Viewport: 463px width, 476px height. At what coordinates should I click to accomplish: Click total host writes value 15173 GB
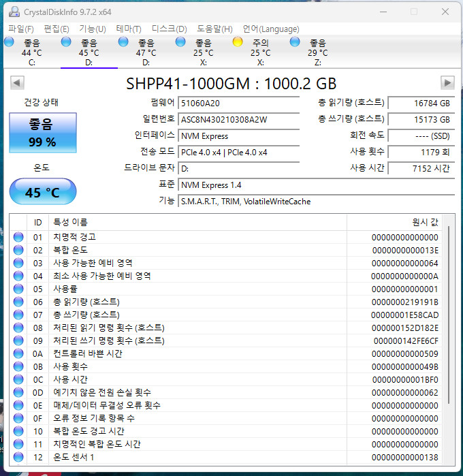point(421,120)
